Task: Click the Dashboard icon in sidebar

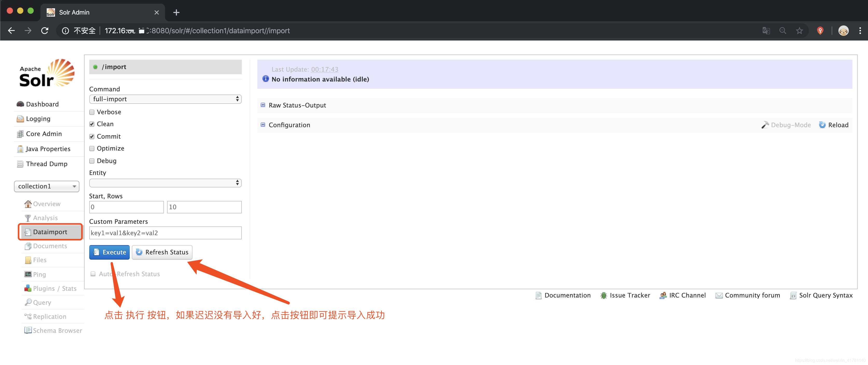Action: pos(20,104)
